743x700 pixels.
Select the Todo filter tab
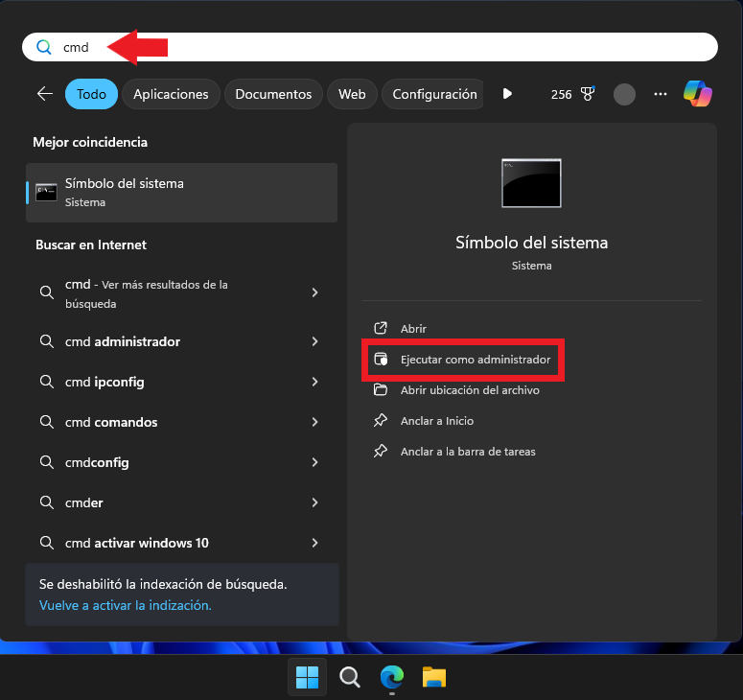tap(91, 94)
